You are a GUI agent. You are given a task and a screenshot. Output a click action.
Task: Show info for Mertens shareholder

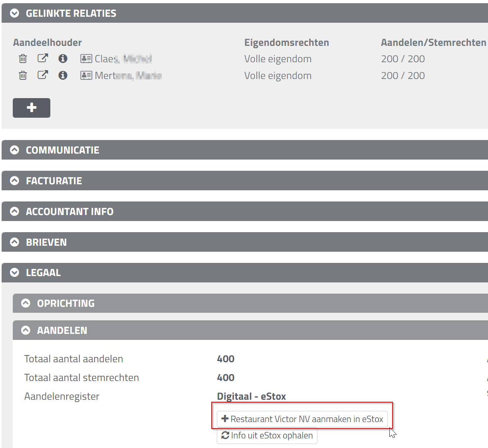(x=63, y=75)
